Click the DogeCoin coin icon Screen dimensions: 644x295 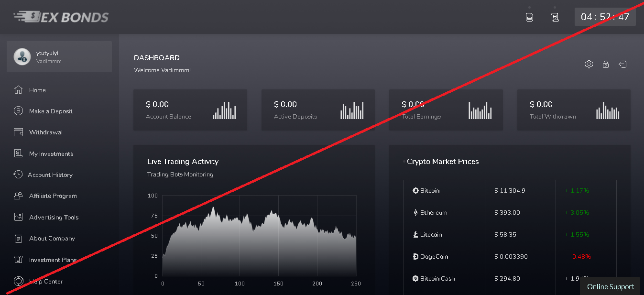(x=415, y=257)
